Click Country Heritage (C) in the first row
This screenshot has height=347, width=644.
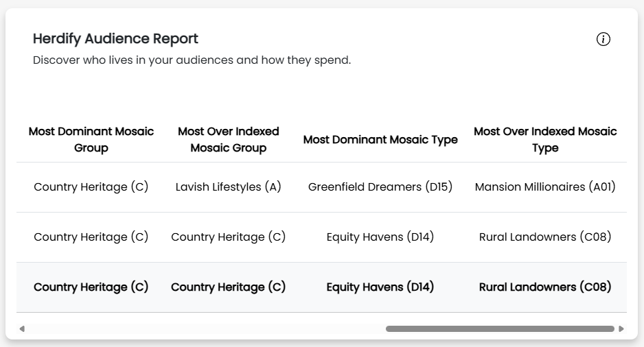tap(91, 187)
